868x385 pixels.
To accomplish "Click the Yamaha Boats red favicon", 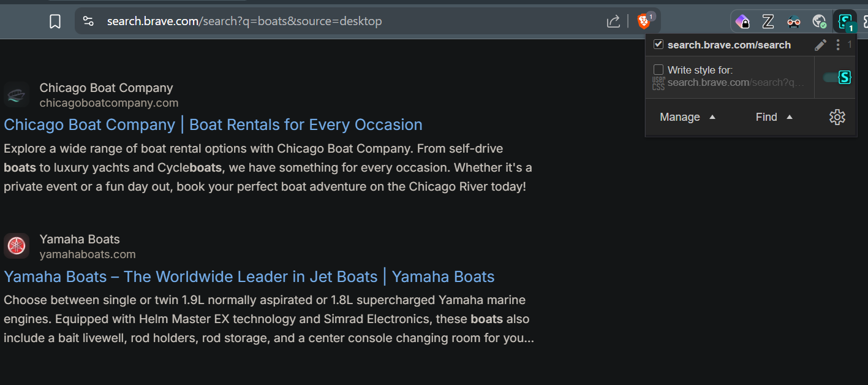I will (x=17, y=246).
